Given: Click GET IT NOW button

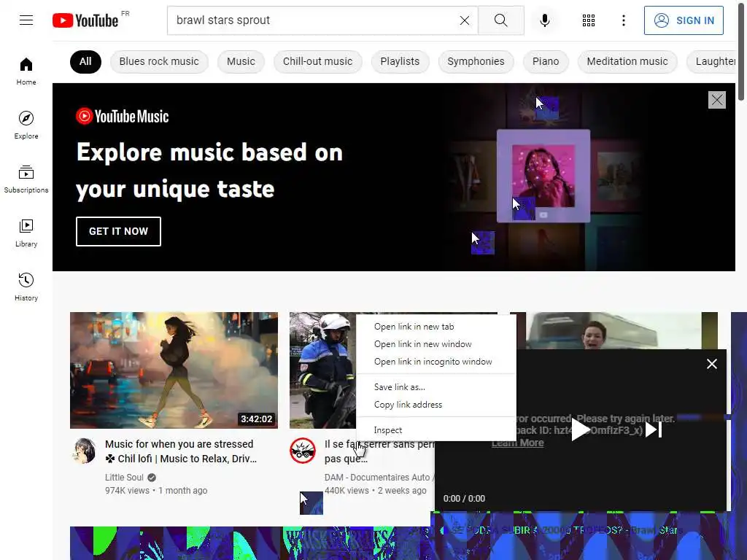Looking at the screenshot, I should tap(118, 231).
